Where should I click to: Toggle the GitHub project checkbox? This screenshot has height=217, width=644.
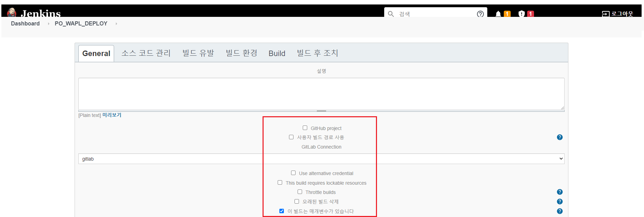point(305,128)
